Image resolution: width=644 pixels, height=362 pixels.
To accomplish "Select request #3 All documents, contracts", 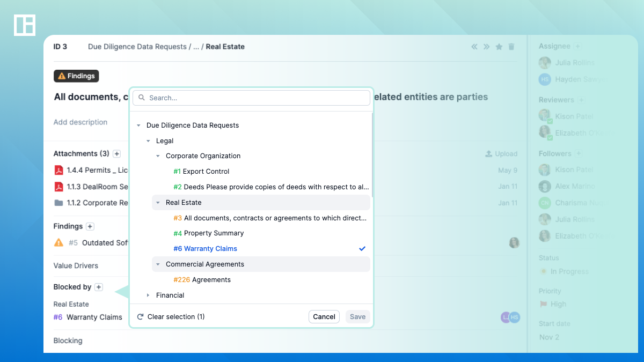I will (x=270, y=218).
